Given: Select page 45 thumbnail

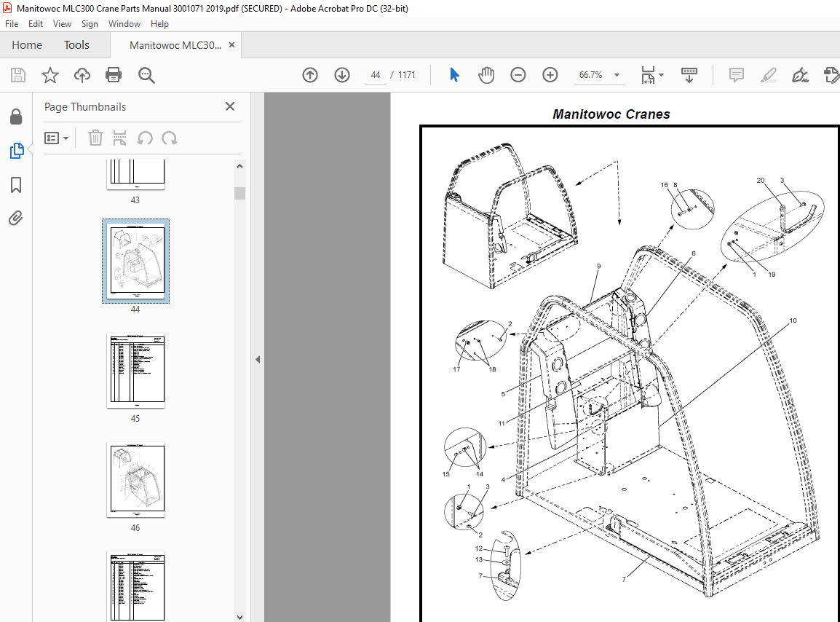Looking at the screenshot, I should coord(135,370).
